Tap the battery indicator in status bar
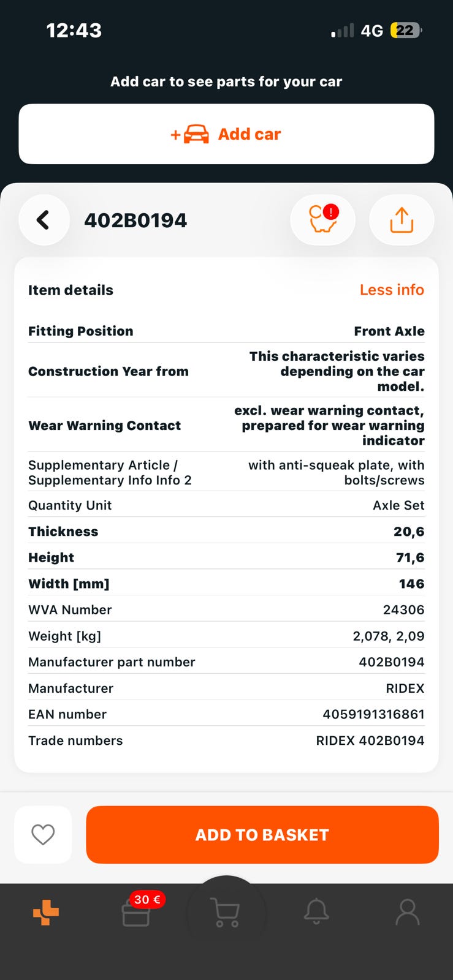 (x=405, y=31)
